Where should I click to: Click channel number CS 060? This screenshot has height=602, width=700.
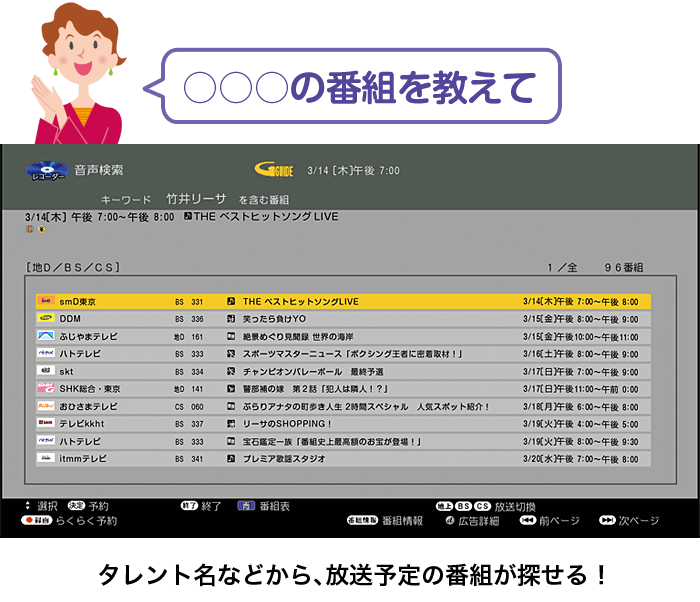click(189, 406)
